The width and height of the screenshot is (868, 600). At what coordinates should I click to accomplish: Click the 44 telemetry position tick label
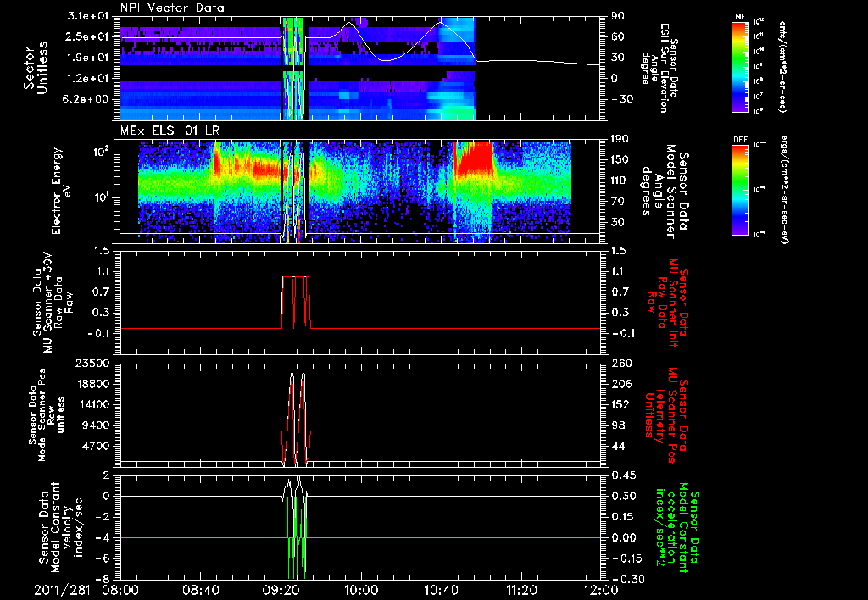[x=620, y=446]
